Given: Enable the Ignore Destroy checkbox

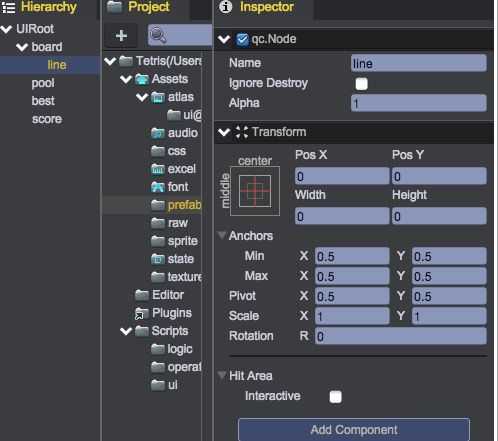Looking at the screenshot, I should click(362, 84).
